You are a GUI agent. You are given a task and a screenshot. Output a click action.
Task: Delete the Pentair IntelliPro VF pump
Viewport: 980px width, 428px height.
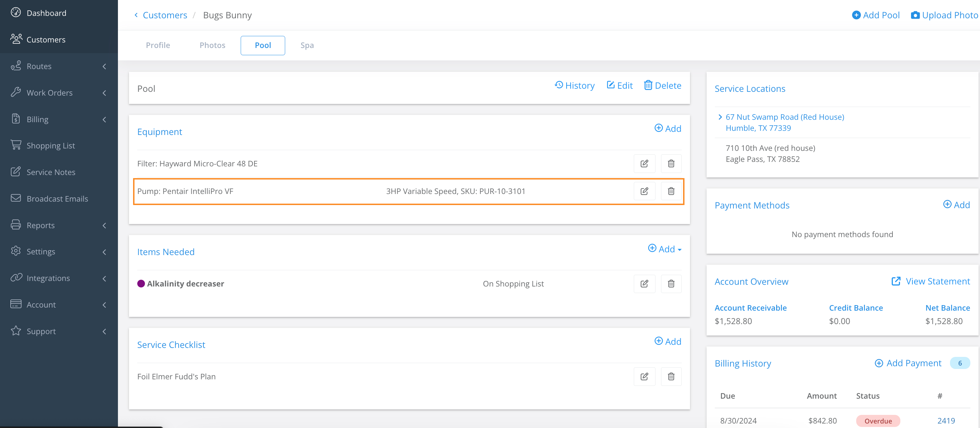pyautogui.click(x=671, y=191)
